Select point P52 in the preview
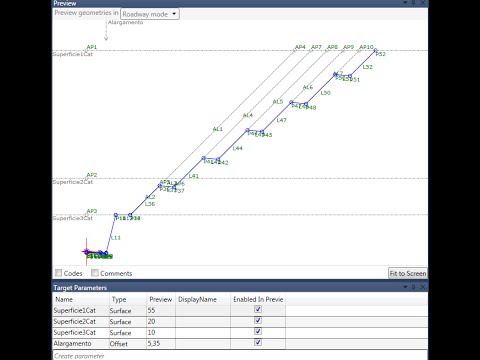This screenshot has width=480, height=360. click(x=381, y=54)
